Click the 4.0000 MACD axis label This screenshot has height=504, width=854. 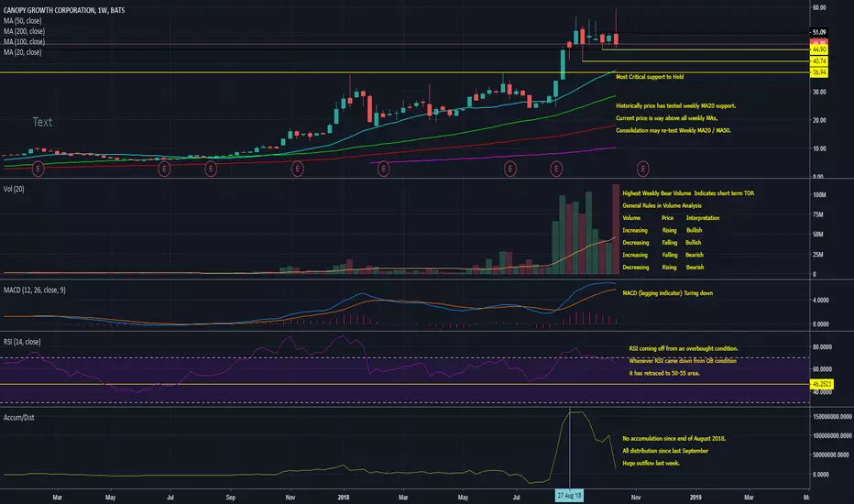point(821,301)
